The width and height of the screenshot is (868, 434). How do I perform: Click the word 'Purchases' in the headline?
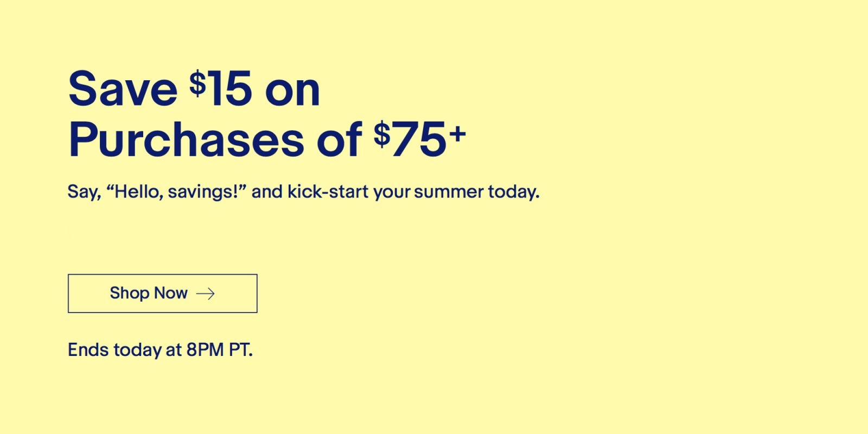coord(186,140)
